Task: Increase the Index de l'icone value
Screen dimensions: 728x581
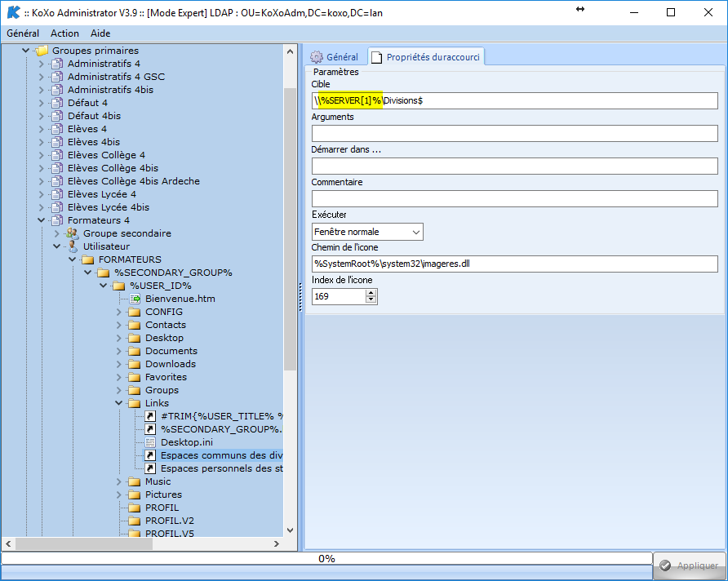Action: pyautogui.click(x=371, y=293)
